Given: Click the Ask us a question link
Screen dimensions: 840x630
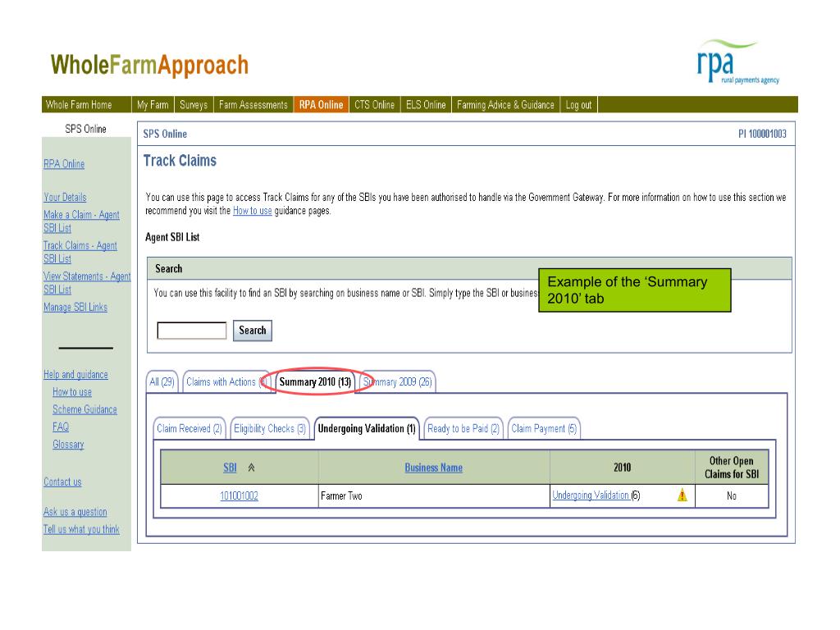Looking at the screenshot, I should [75, 512].
